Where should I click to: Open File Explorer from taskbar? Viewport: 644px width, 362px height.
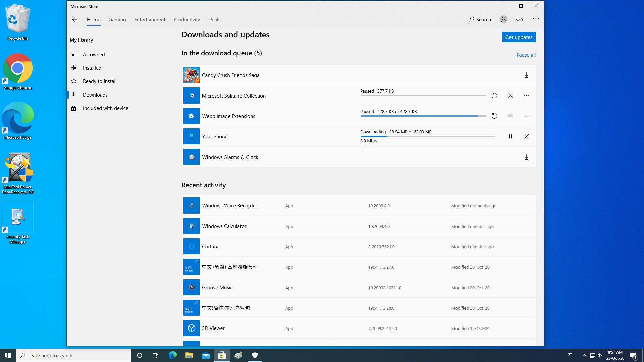[x=189, y=355]
